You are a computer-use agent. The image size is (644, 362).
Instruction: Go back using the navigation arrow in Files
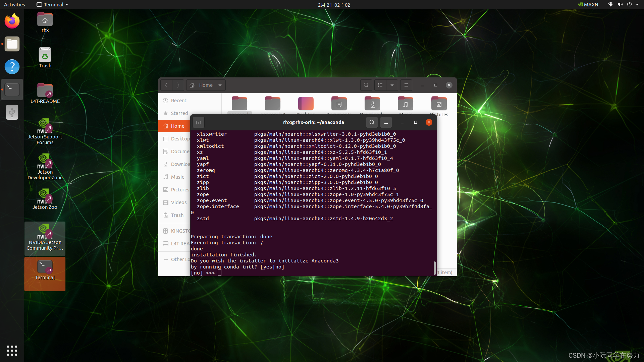pyautogui.click(x=166, y=85)
